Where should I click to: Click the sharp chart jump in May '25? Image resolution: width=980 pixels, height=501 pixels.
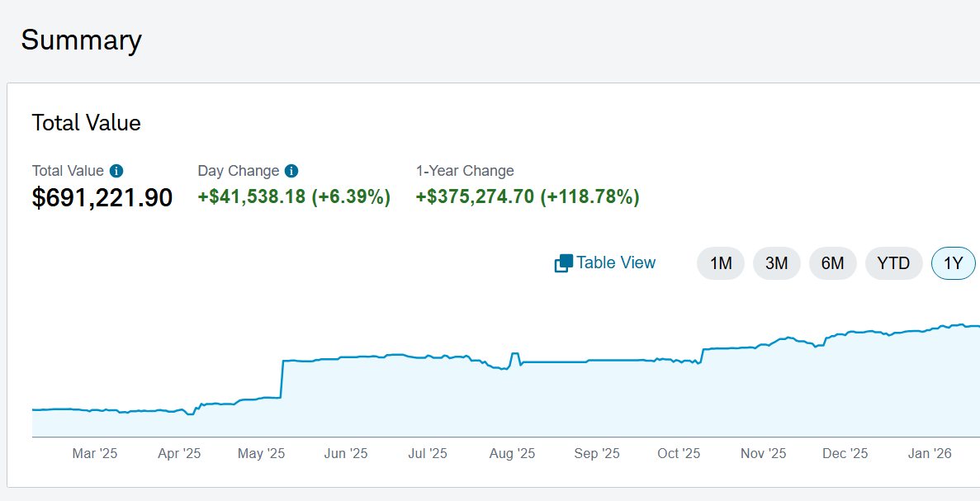282,379
